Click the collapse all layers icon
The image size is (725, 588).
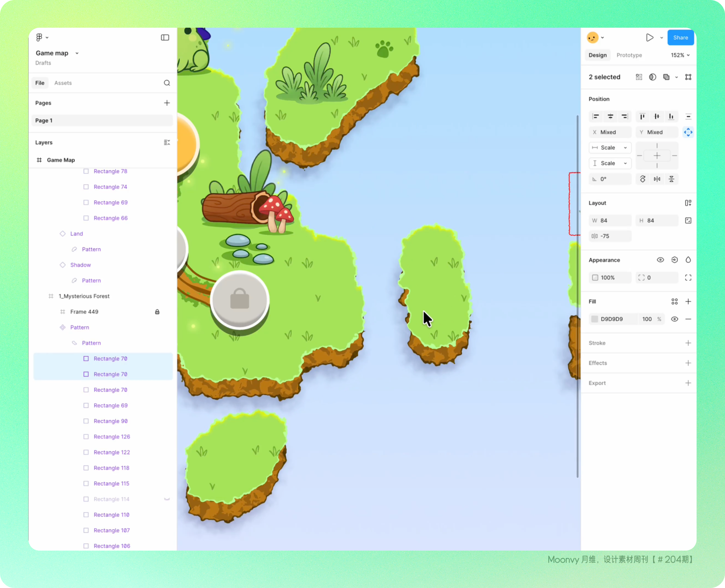point(167,143)
